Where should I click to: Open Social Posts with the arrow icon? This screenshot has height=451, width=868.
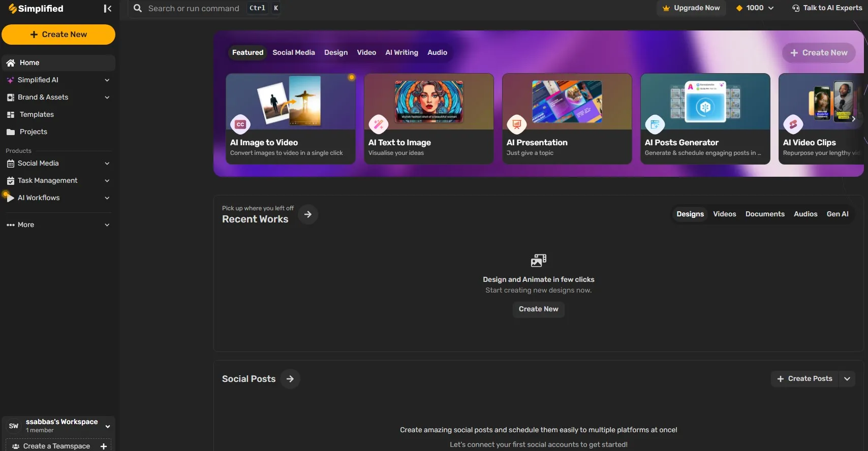point(290,379)
